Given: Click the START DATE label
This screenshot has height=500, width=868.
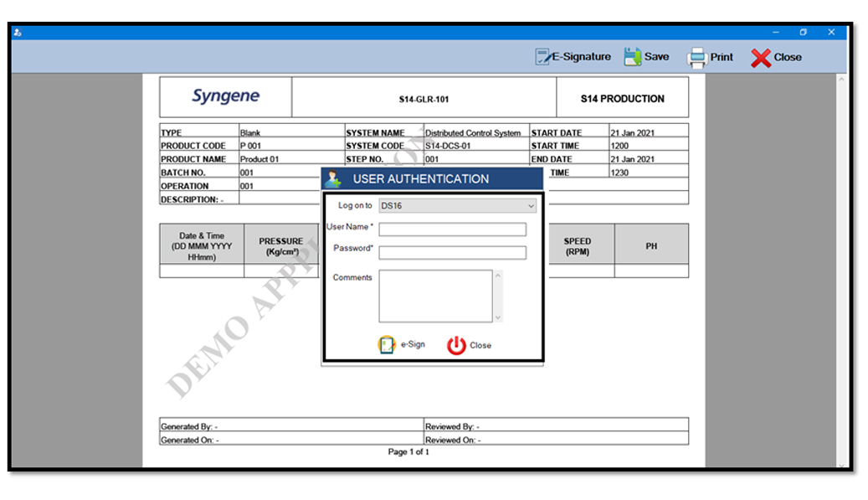Looking at the screenshot, I should tap(557, 133).
